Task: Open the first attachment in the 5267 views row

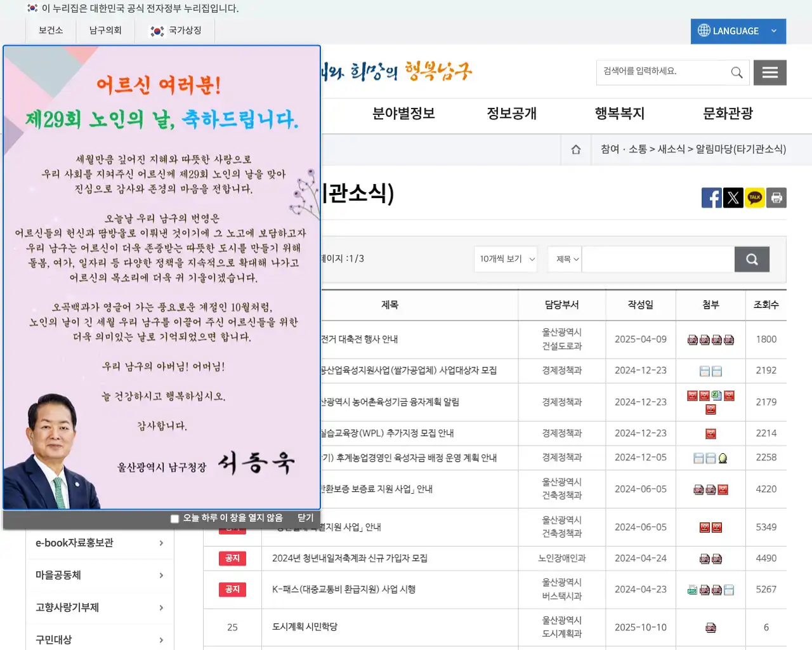Action: tap(692, 590)
